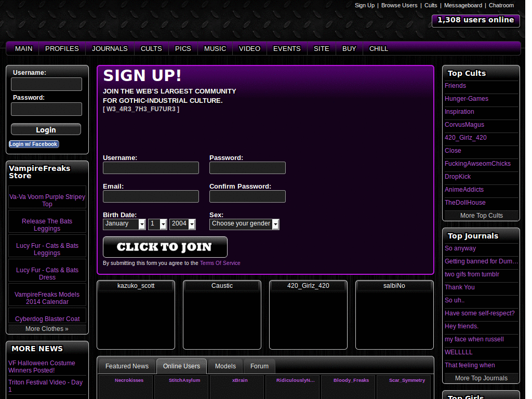The width and height of the screenshot is (532, 399).
Task: Open the Caustic profile card
Action: (222, 315)
